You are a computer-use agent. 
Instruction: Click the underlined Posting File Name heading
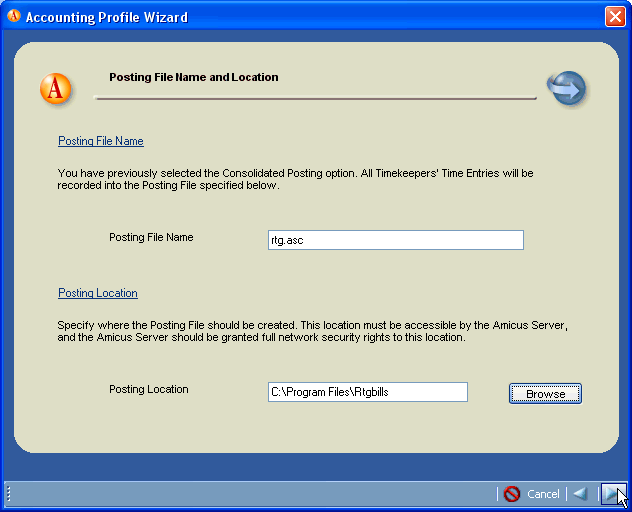101,141
